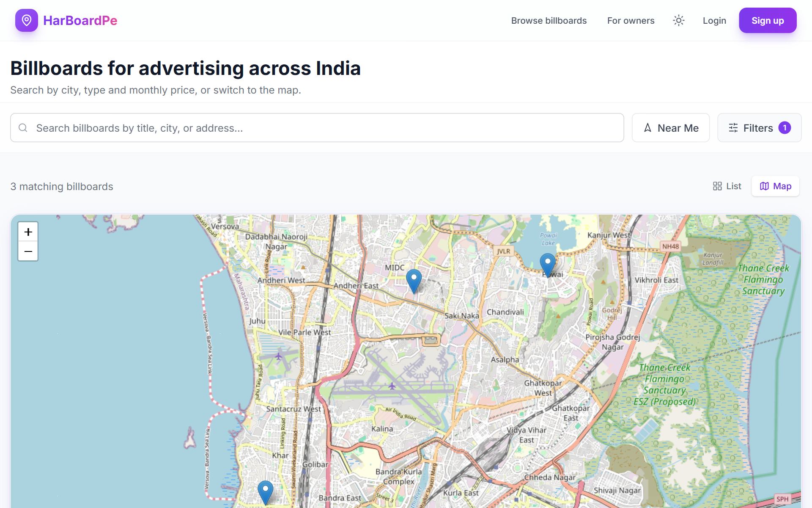Click the Powai Lake label

[x=549, y=239]
